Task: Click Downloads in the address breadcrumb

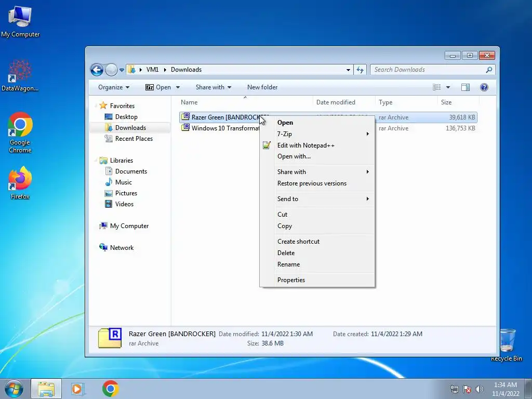Action: tap(186, 70)
